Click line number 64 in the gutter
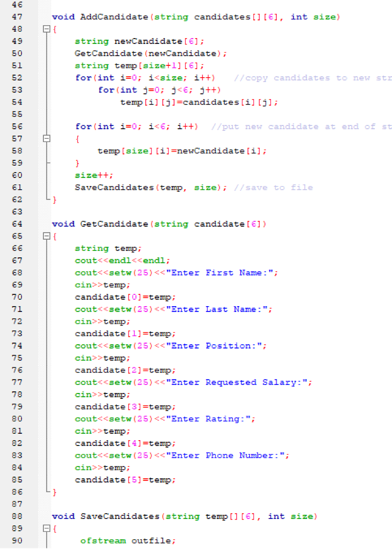This screenshot has width=392, height=549. point(17,224)
